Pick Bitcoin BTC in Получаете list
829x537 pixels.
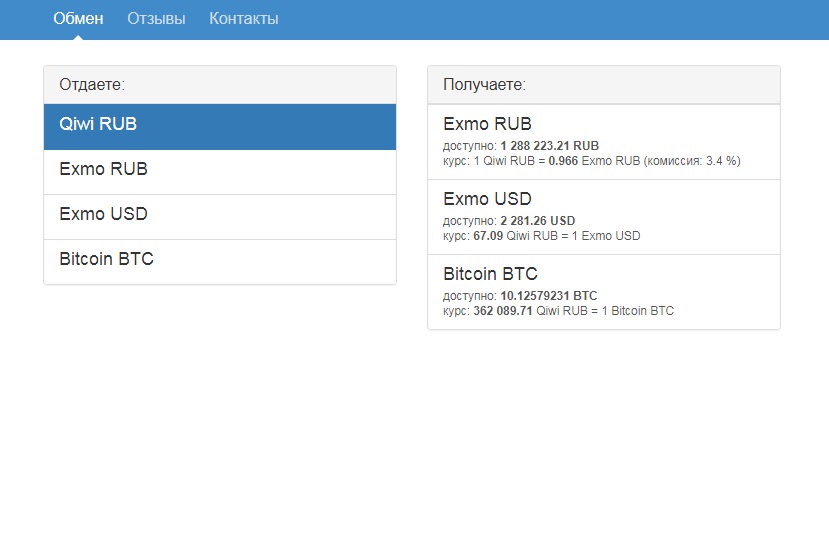pos(604,292)
